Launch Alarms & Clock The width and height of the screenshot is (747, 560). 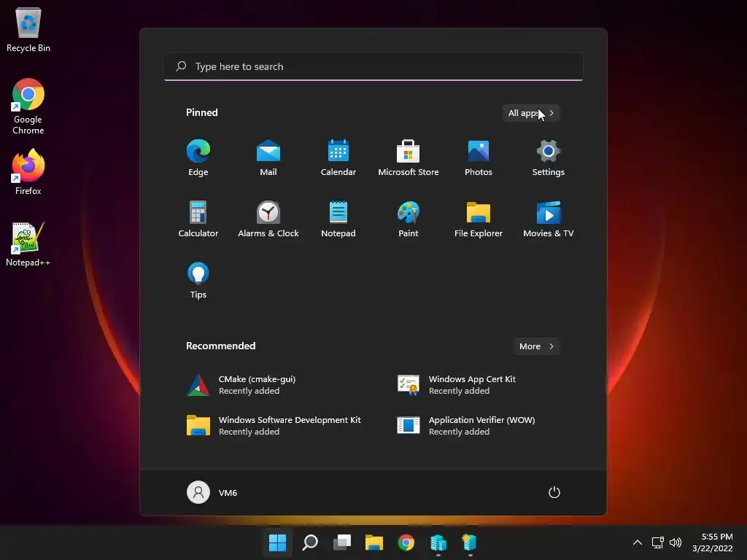coord(268,219)
